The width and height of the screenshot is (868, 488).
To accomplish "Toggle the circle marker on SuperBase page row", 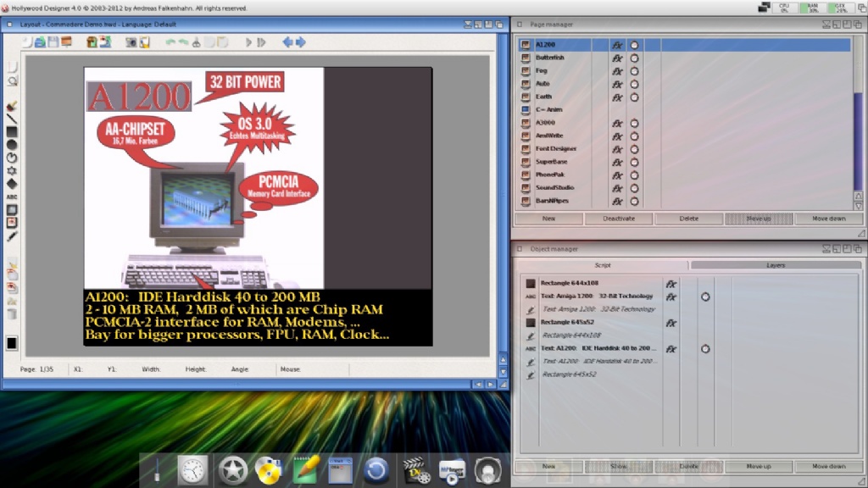I will coord(634,162).
